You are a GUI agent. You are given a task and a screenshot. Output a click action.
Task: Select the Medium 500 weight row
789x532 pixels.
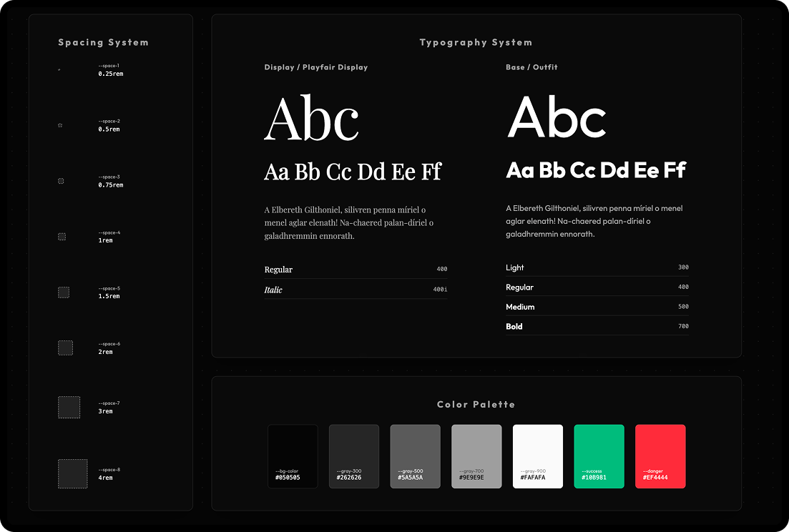coord(597,307)
